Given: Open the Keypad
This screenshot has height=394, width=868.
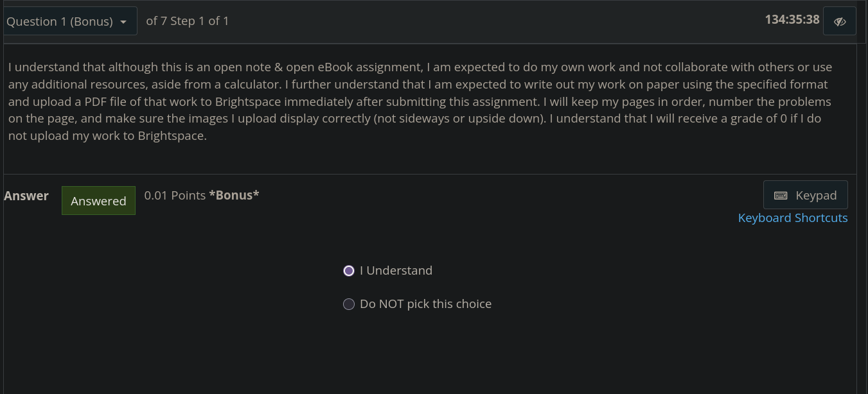Looking at the screenshot, I should tap(805, 195).
